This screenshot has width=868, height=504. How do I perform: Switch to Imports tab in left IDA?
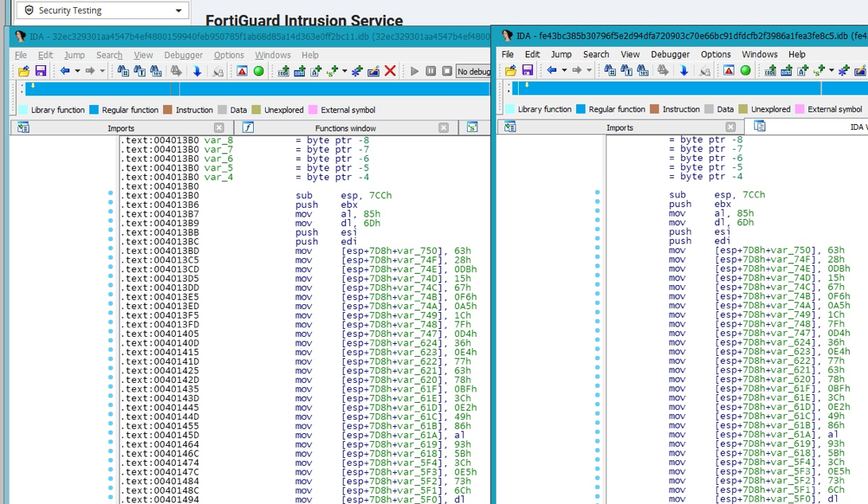point(121,128)
